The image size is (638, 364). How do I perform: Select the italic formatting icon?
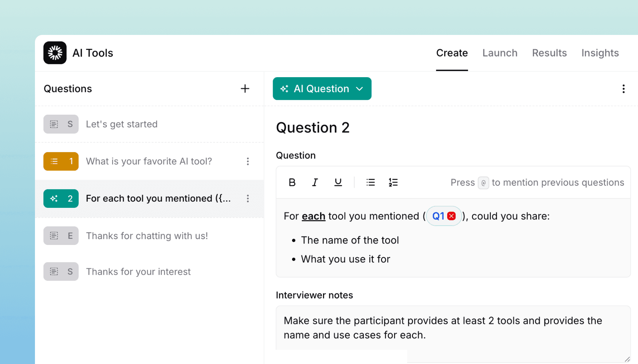tap(315, 182)
